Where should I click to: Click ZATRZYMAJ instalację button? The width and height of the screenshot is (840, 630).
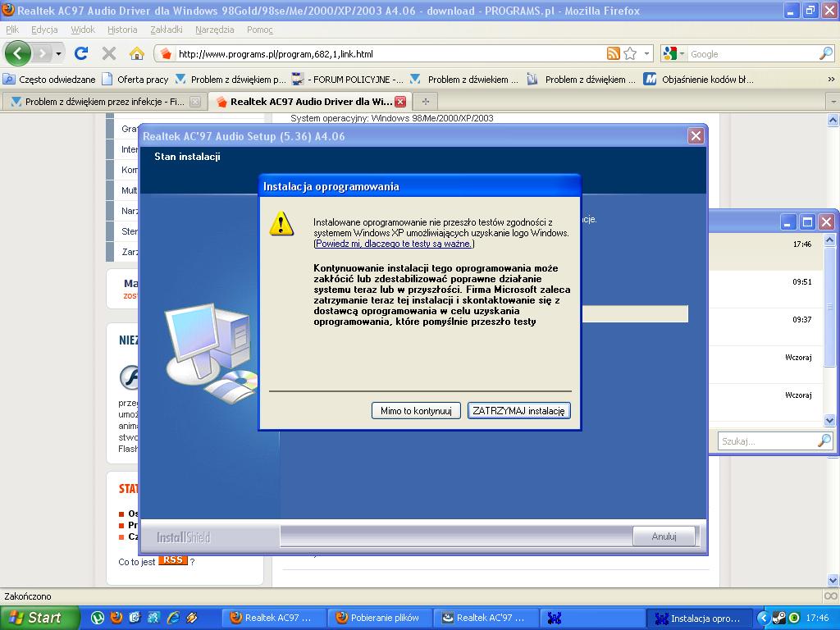pos(518,411)
